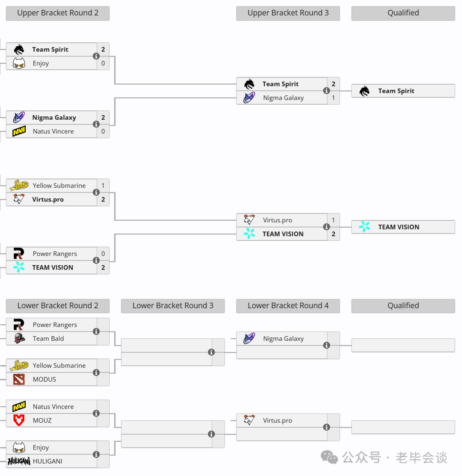Open info icon for Natus Vincere vs MOUZ
The image size is (462, 476).
tap(96, 413)
